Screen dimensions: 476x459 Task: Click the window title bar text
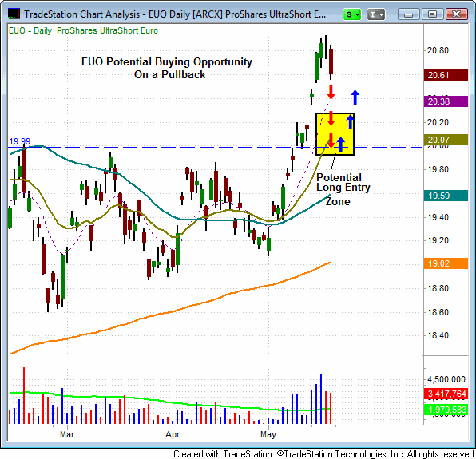[x=175, y=14]
